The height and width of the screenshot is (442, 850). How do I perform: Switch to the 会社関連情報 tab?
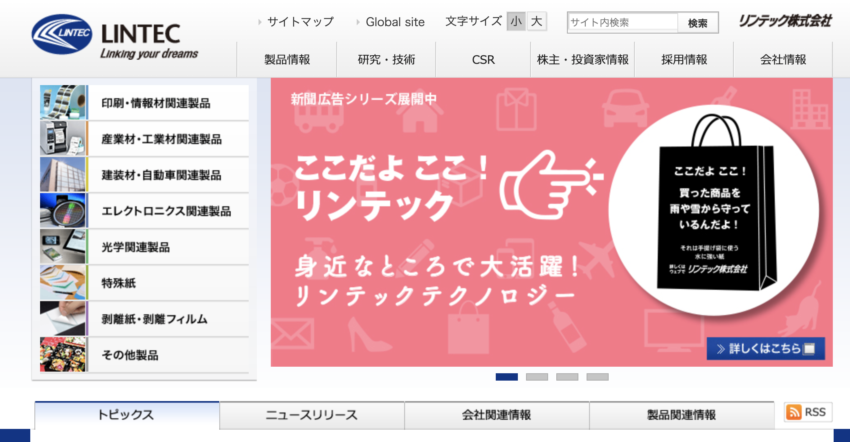pyautogui.click(x=497, y=415)
